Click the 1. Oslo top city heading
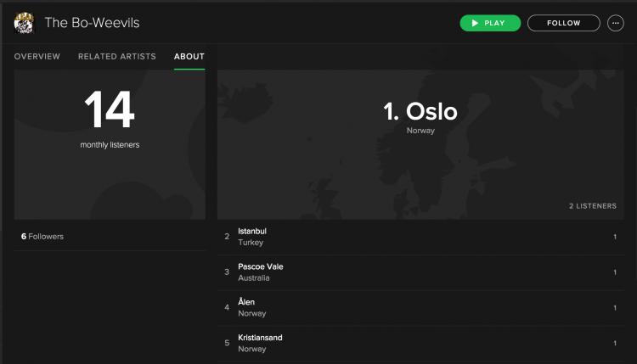The image size is (637, 364). [x=420, y=112]
